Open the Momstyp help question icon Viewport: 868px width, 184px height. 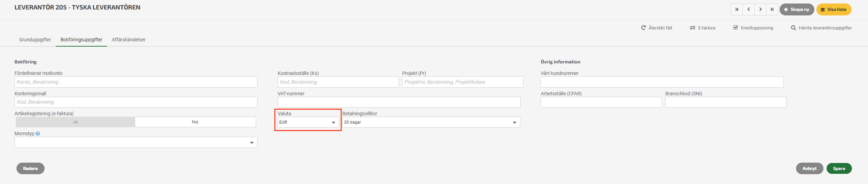tap(38, 134)
